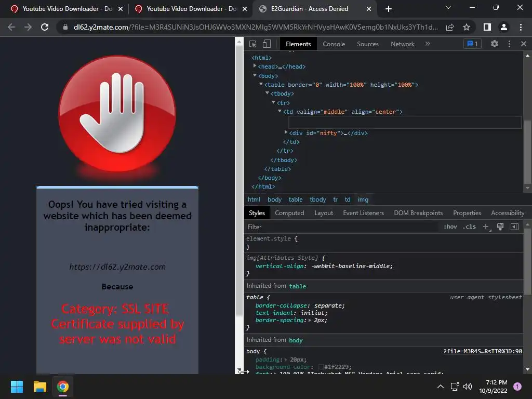Open DevTools settings gear
This screenshot has width=532, height=399.
click(x=495, y=44)
